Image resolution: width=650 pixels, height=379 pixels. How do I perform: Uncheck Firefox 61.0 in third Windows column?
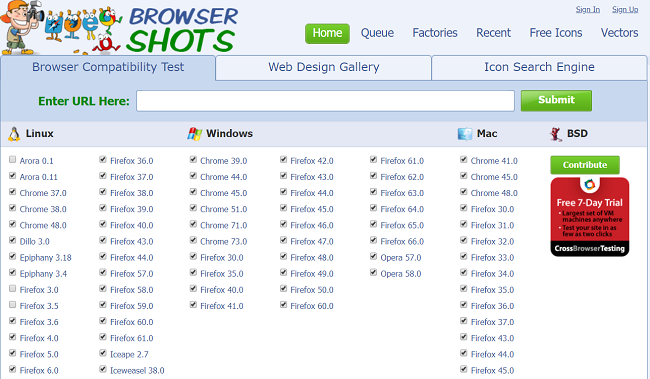374,160
